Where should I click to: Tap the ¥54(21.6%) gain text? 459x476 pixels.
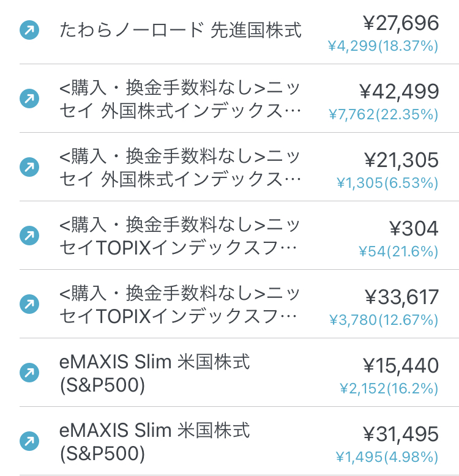(398, 251)
